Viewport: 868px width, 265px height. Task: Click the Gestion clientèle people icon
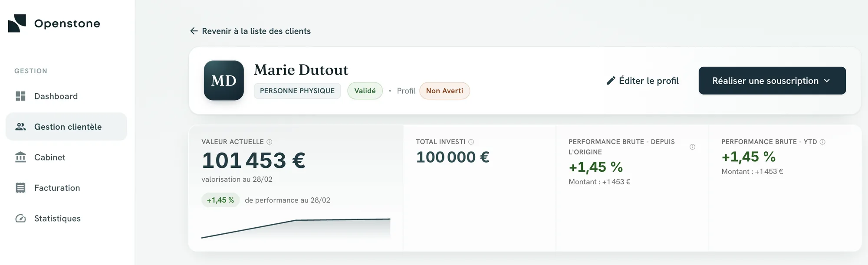point(20,127)
